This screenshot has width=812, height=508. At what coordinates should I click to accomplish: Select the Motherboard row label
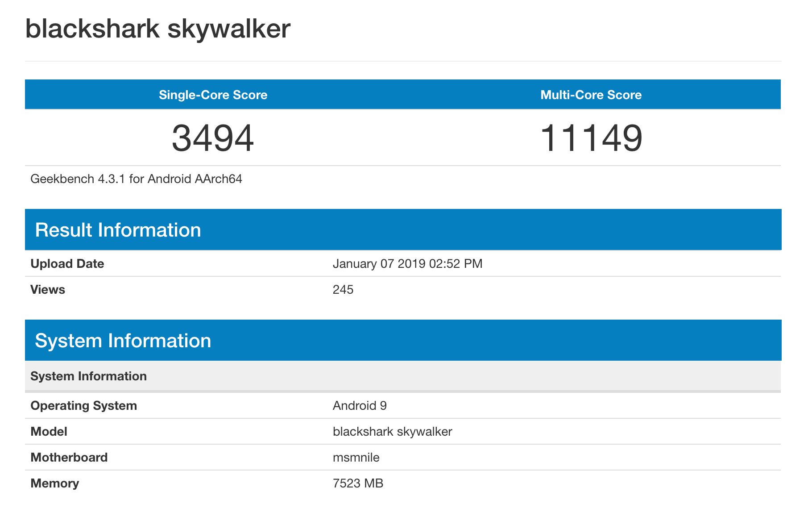(x=69, y=457)
